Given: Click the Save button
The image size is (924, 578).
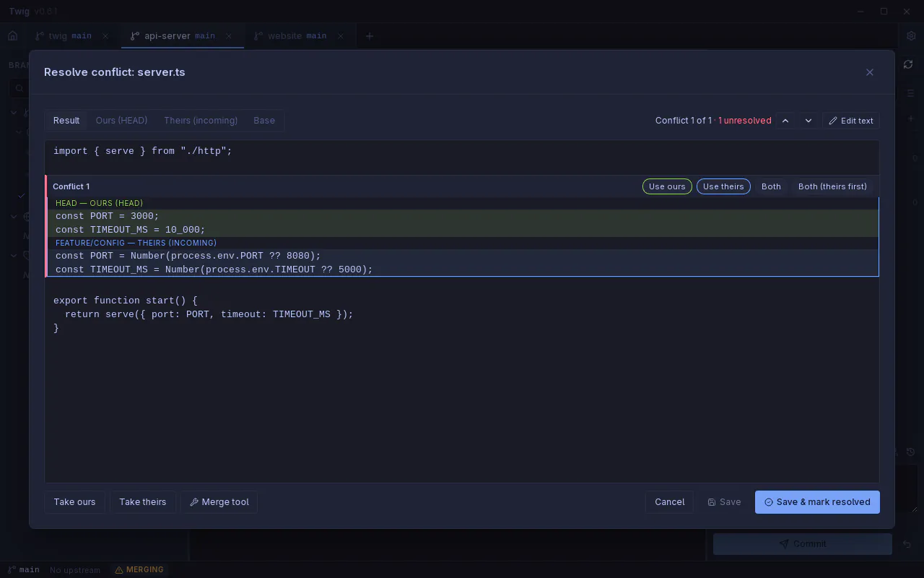Looking at the screenshot, I should point(724,502).
